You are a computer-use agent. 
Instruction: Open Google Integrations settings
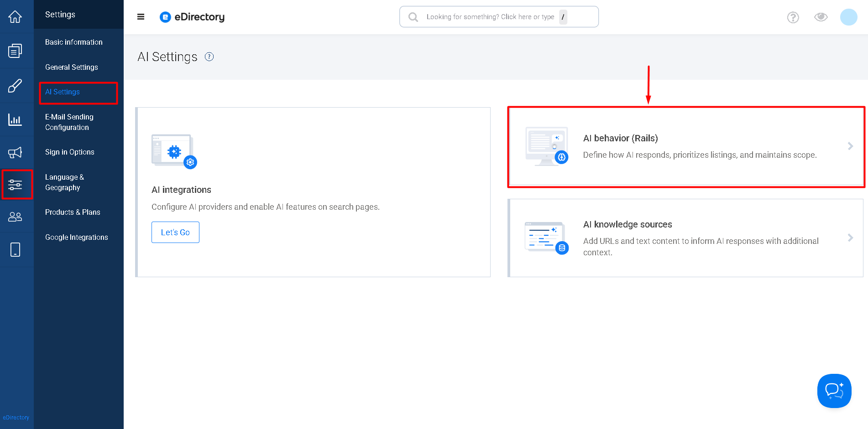pyautogui.click(x=77, y=237)
